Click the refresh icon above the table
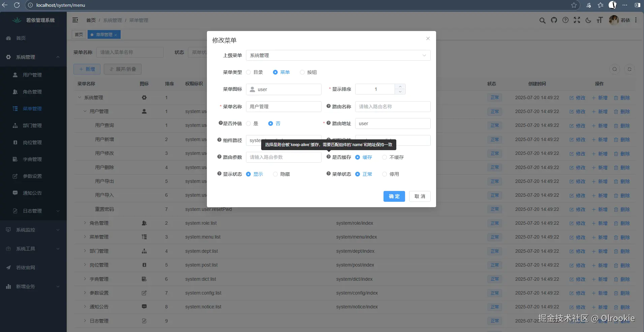Screen dimensions: 644x332 [629, 69]
